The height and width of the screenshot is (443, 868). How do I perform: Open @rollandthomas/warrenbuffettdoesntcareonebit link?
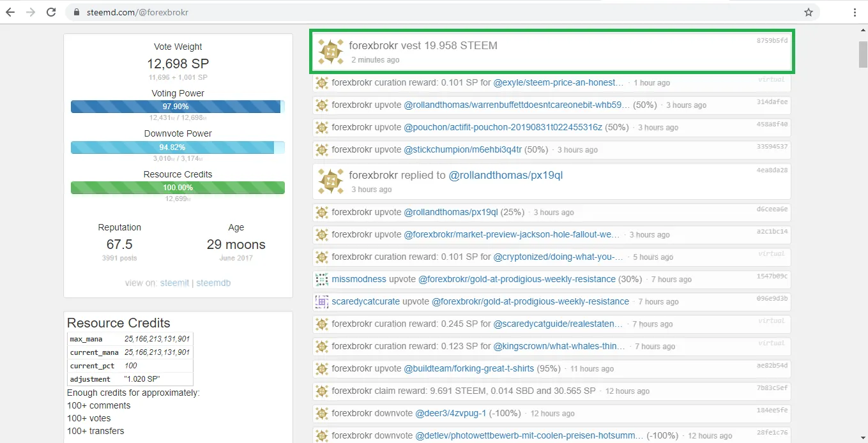coord(517,105)
